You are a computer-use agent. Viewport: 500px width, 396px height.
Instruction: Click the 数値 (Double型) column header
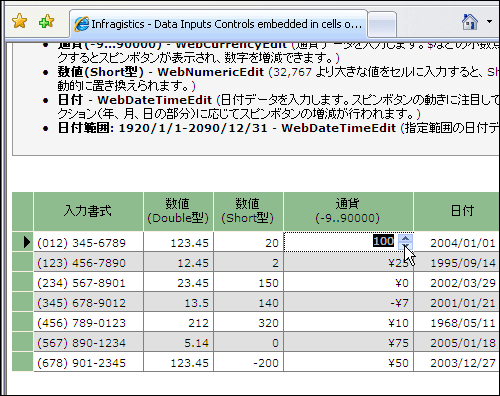[x=178, y=211]
